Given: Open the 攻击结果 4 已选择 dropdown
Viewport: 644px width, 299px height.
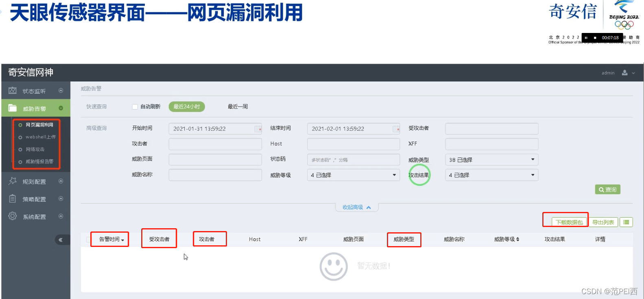Looking at the screenshot, I should click(x=491, y=175).
